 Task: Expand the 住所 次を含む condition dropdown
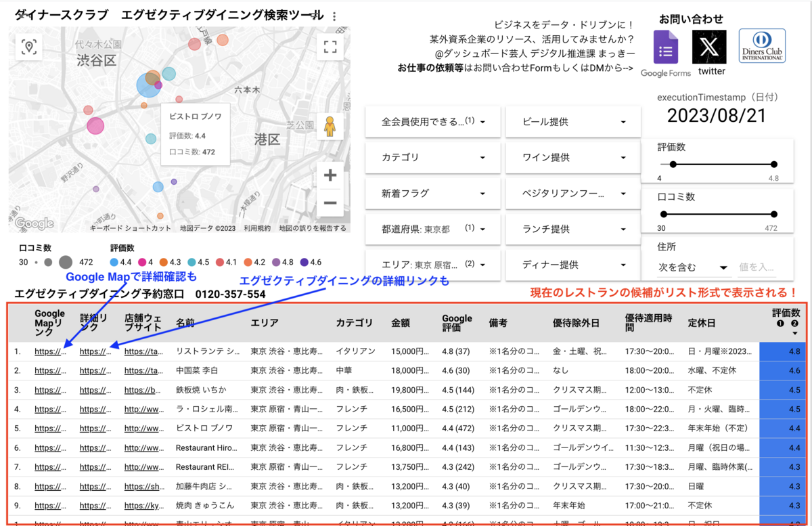692,267
